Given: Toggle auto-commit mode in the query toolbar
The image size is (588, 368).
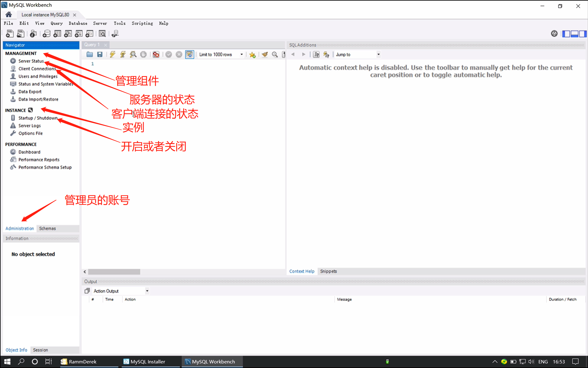Looking at the screenshot, I should (x=190, y=54).
